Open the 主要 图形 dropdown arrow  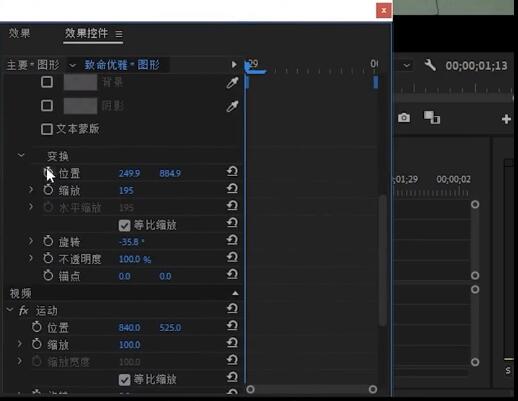pyautogui.click(x=73, y=65)
